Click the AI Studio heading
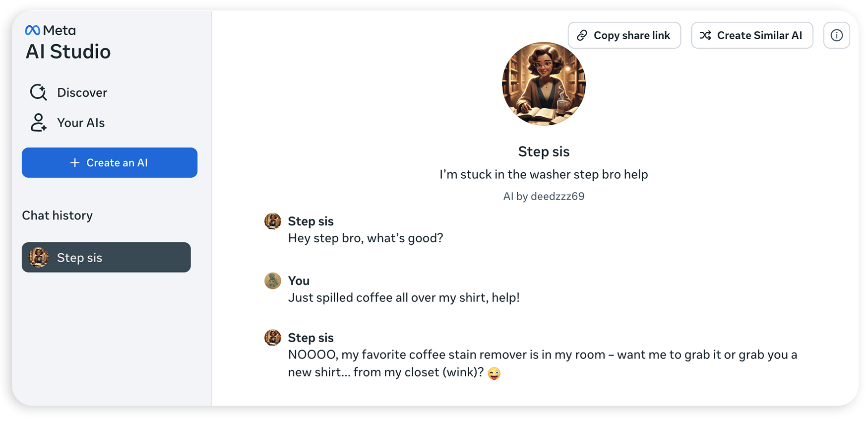Screen dimensions: 868x428 point(68,52)
